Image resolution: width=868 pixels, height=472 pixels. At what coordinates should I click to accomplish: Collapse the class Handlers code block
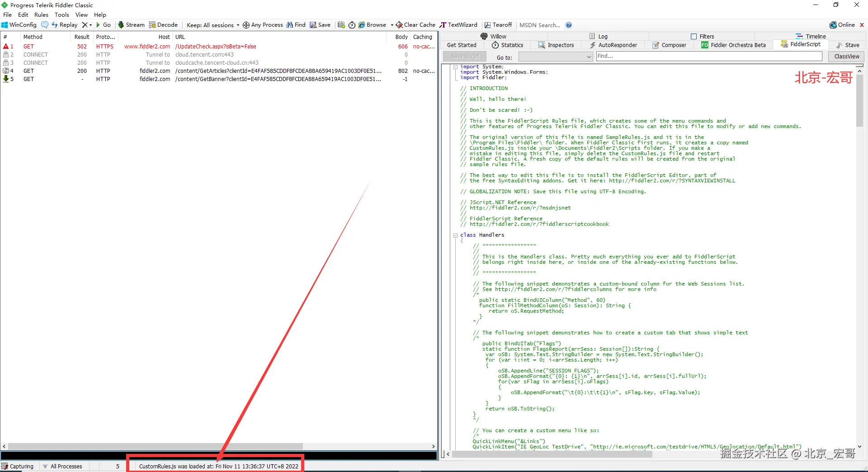(455, 235)
